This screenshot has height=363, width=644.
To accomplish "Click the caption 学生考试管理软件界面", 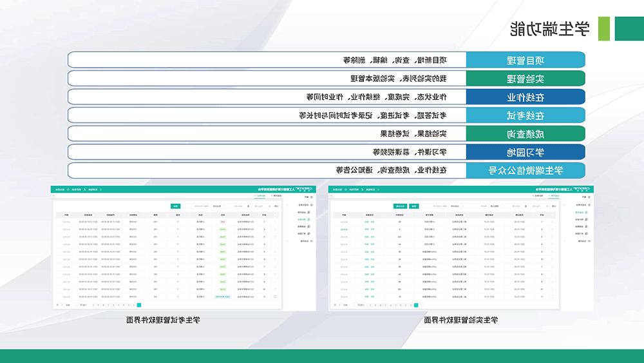I will (x=163, y=320).
